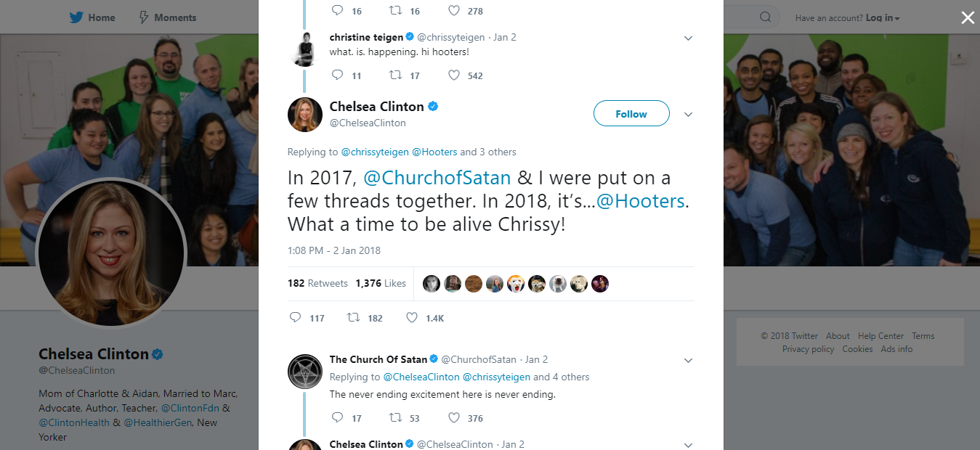The height and width of the screenshot is (450, 980).
Task: Click the Twitter Home bird icon
Action: [75, 17]
